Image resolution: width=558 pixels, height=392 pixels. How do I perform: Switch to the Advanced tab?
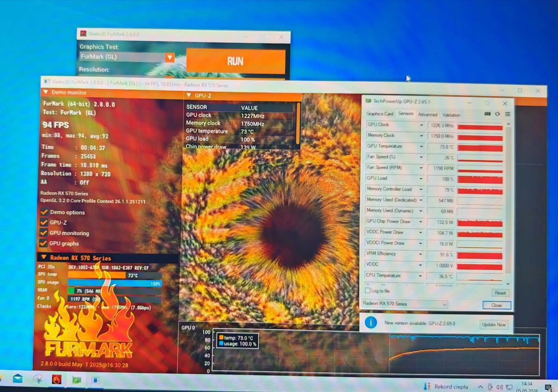click(x=427, y=115)
